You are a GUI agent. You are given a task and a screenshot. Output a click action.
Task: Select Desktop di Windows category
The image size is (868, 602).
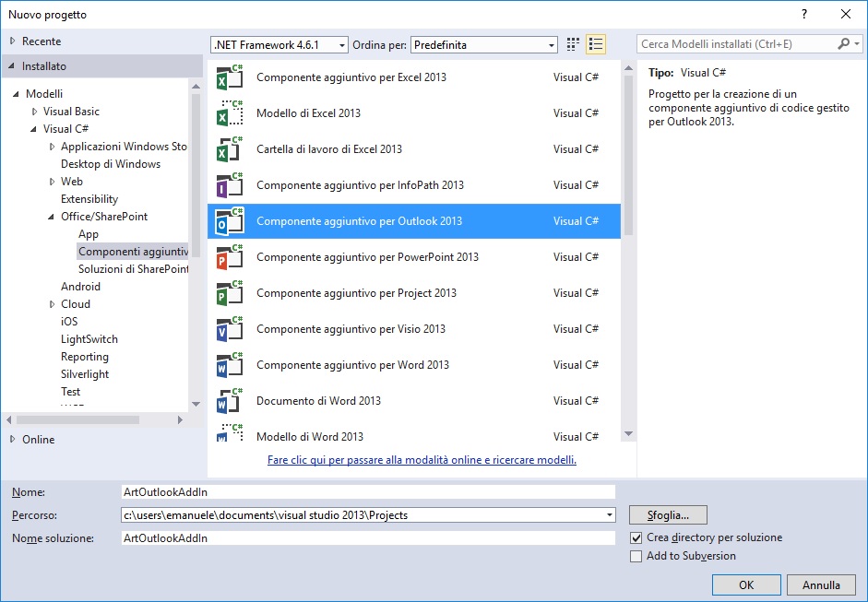(111, 164)
